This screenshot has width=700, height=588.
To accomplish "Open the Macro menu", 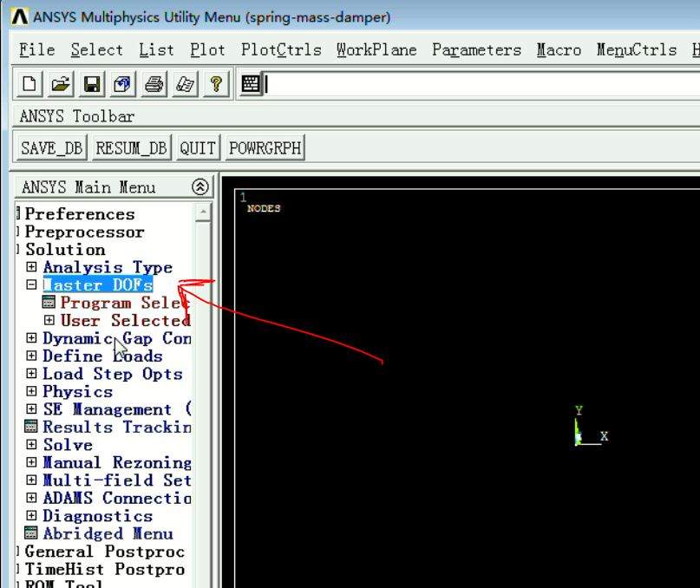I will [x=559, y=49].
